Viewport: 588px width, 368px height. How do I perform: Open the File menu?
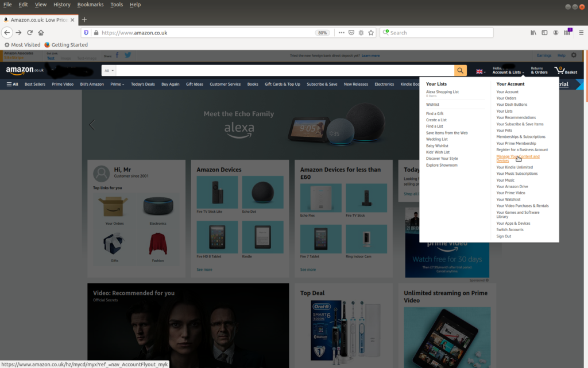coord(7,5)
